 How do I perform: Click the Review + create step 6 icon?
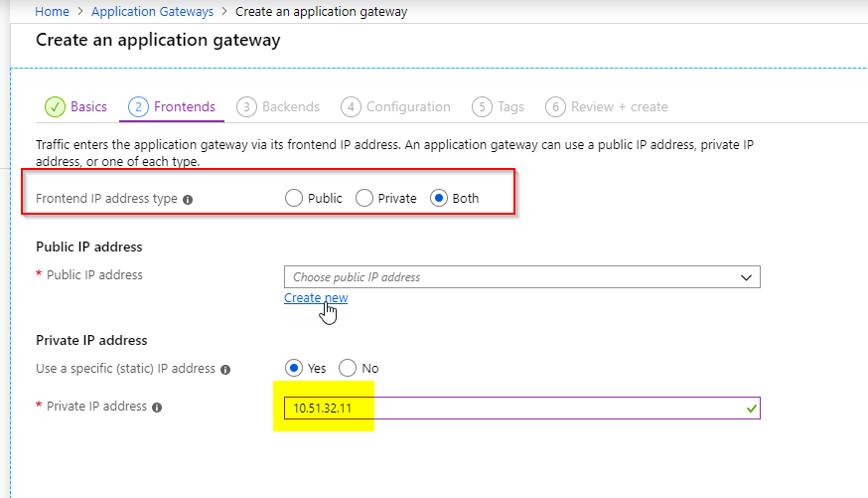(555, 106)
